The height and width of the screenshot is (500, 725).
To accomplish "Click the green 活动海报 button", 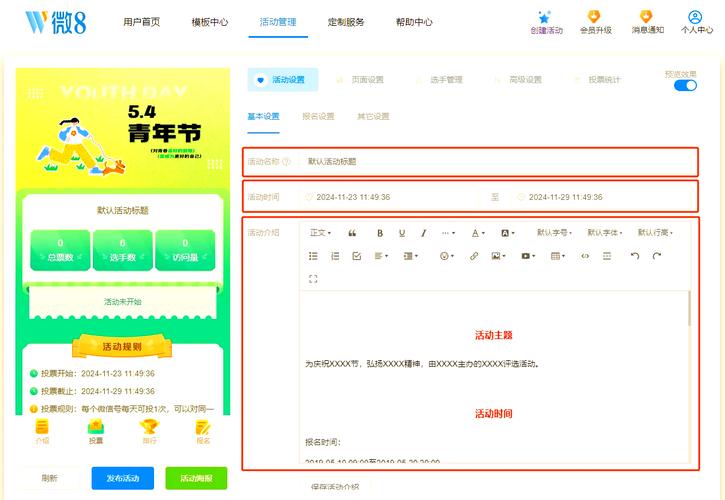I will pyautogui.click(x=196, y=478).
